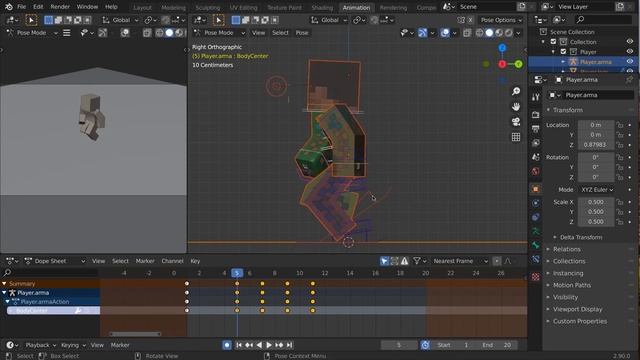Expand Relations panel
This screenshot has width=640, height=360.
(567, 249)
